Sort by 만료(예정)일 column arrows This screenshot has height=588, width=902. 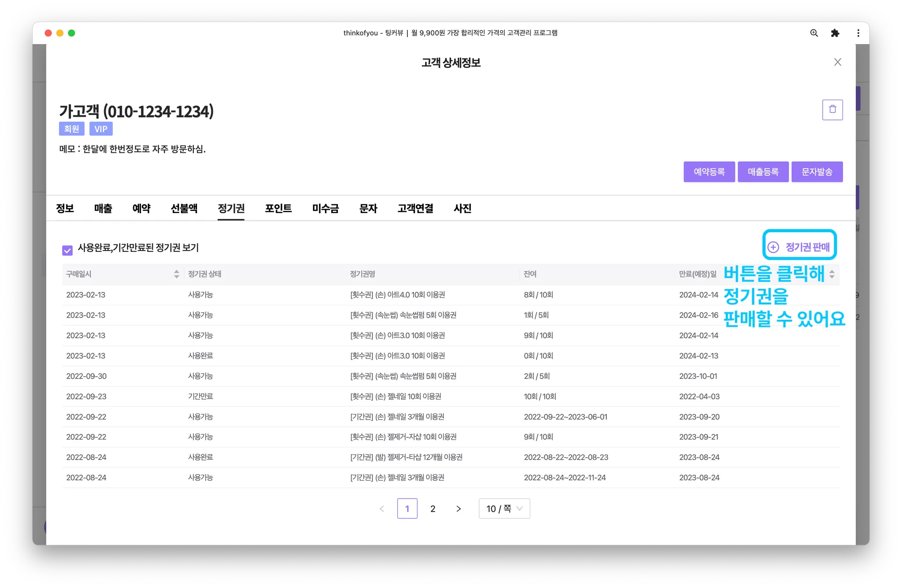(x=832, y=274)
